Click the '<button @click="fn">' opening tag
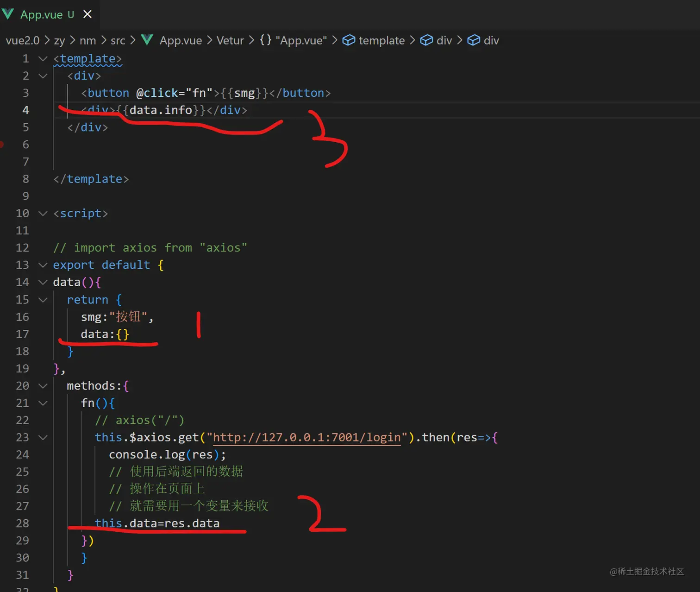The height and width of the screenshot is (592, 700). pos(150,93)
